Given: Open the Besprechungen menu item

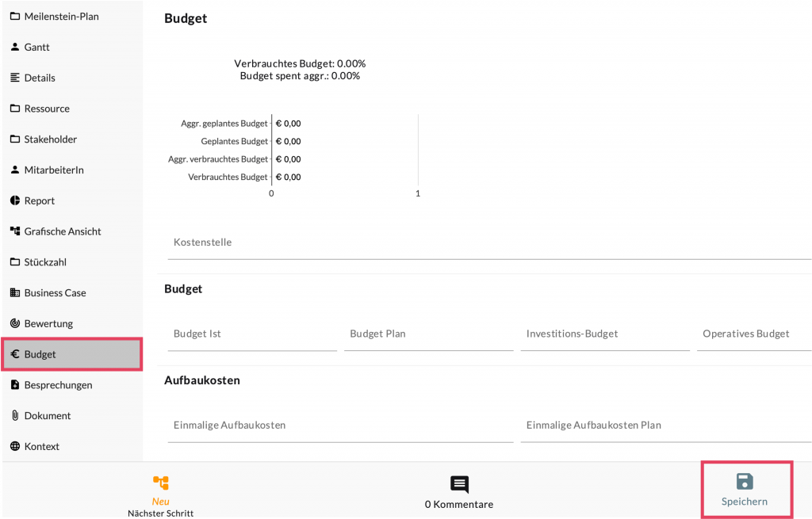Looking at the screenshot, I should [58, 385].
